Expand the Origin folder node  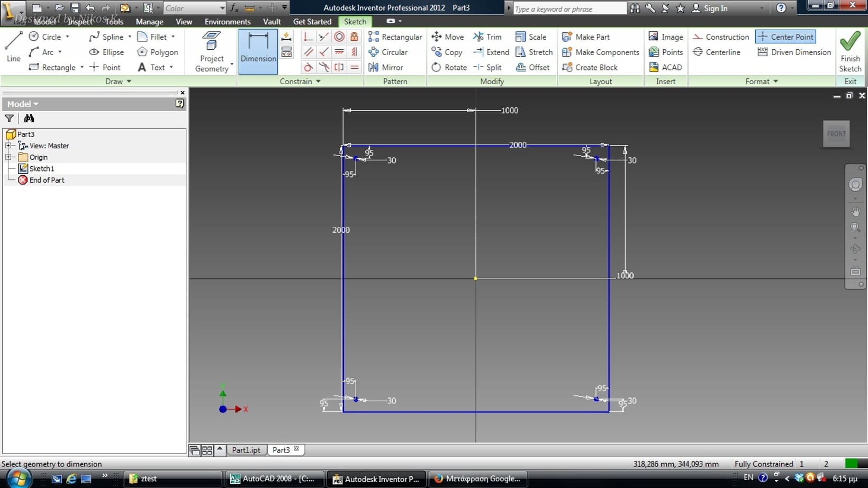point(8,157)
